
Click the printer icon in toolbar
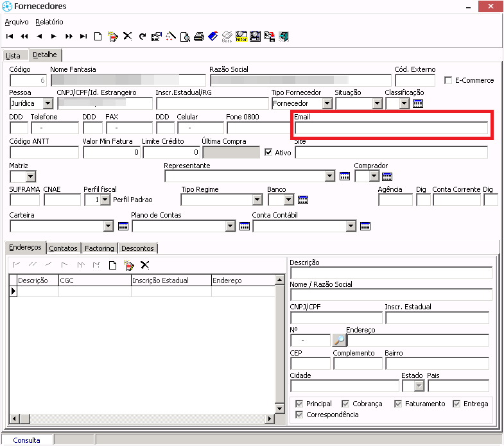click(x=199, y=37)
